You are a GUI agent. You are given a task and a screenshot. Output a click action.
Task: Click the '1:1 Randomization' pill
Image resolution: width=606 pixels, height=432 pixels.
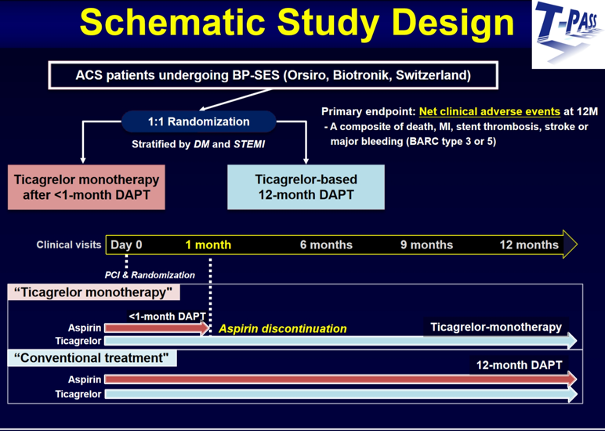[x=199, y=122]
